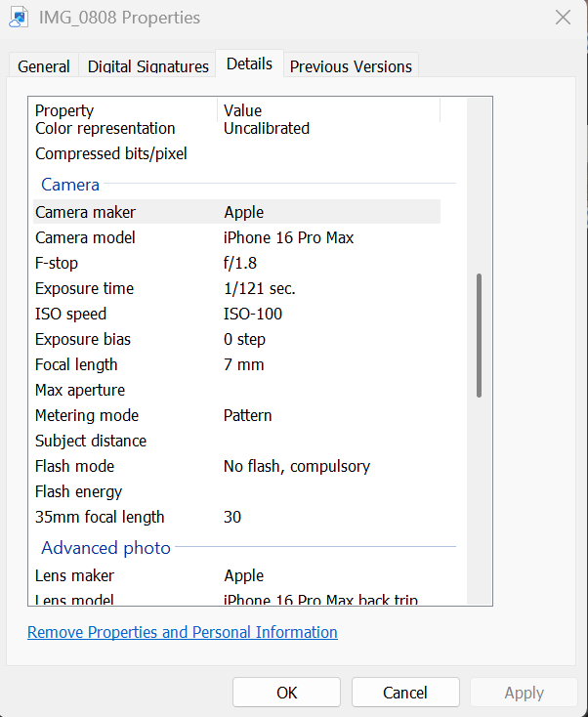Confirm with the OK button
Screen dimensions: 588x717
tap(287, 693)
